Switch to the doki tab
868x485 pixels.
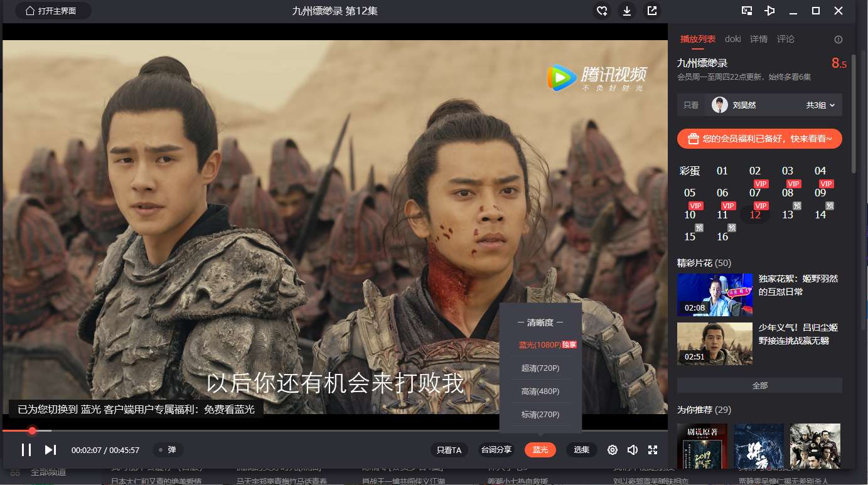coord(733,39)
